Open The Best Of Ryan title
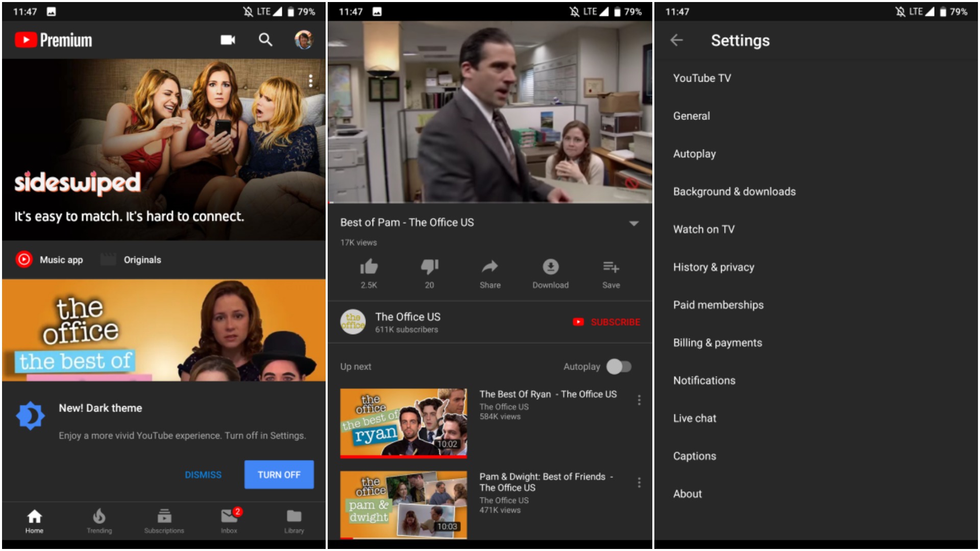The image size is (980, 551). [548, 394]
